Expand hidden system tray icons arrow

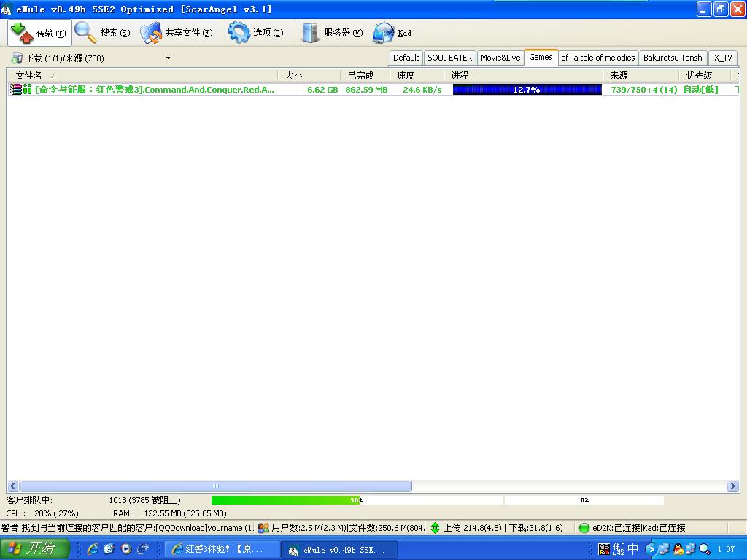650,549
